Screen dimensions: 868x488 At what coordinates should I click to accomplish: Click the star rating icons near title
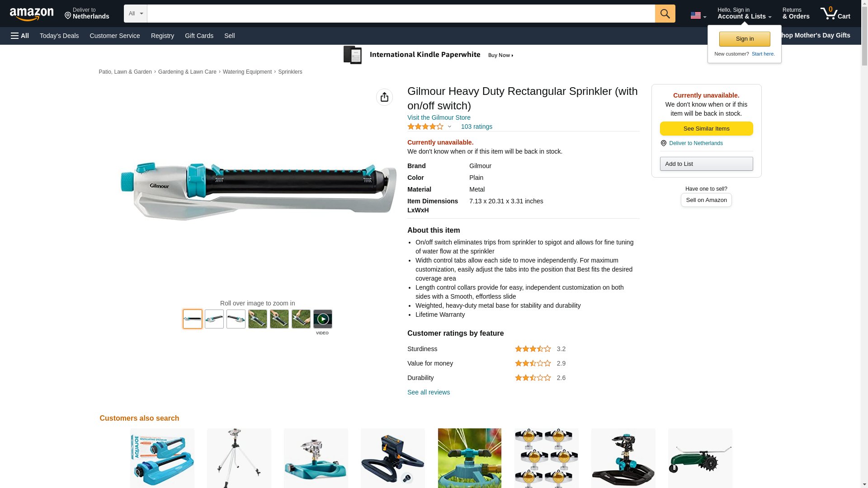pyautogui.click(x=425, y=127)
